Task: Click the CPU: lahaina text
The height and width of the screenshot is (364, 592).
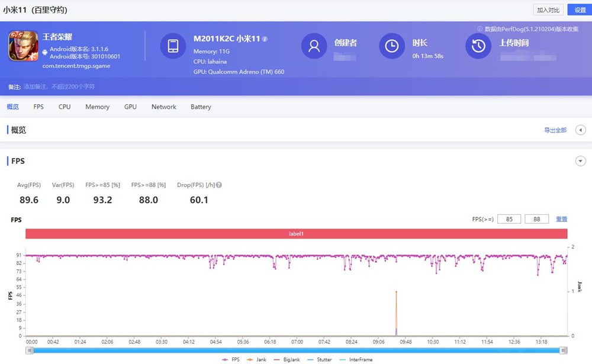Action: [210, 62]
